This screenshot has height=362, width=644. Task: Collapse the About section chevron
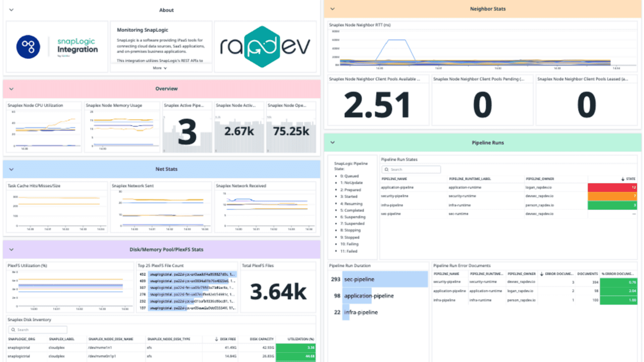click(x=11, y=10)
